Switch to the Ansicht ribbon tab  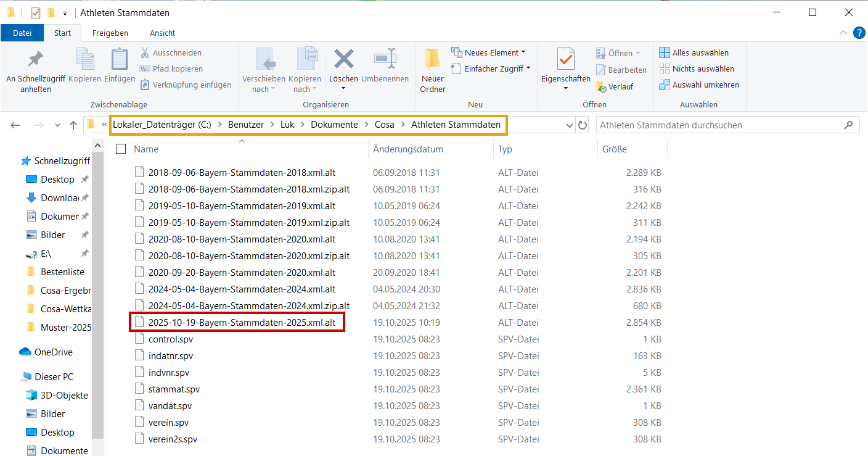pos(162,33)
